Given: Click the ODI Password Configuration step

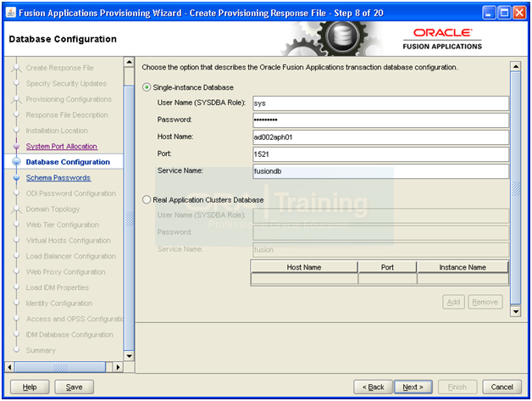Looking at the screenshot, I should click(71, 193).
